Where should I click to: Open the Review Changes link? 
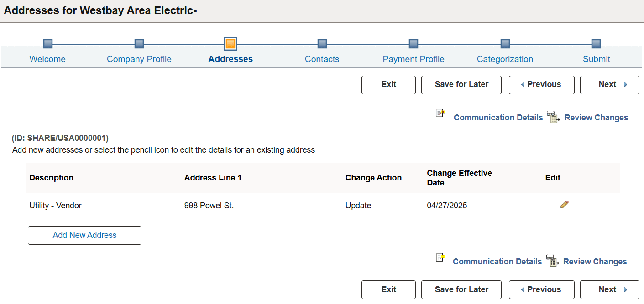tap(596, 117)
